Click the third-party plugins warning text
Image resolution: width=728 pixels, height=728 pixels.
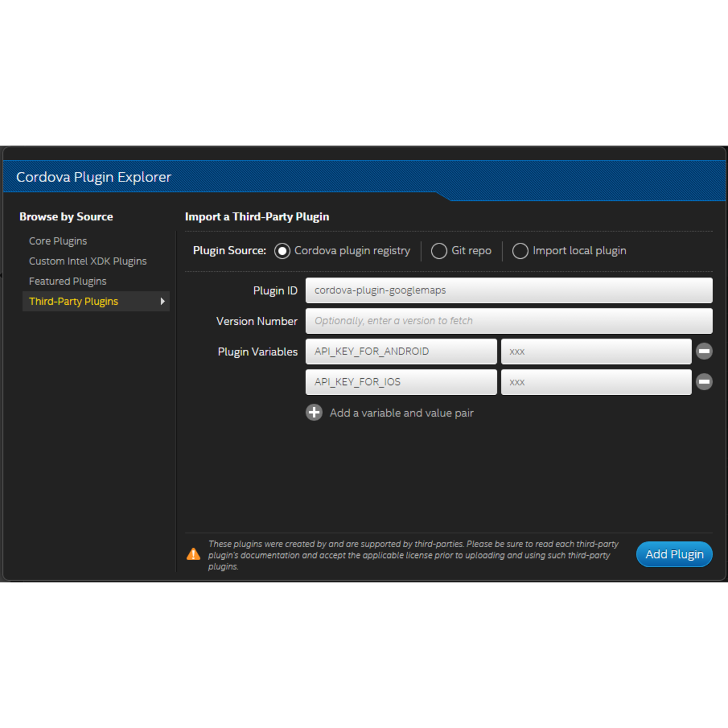click(x=413, y=555)
